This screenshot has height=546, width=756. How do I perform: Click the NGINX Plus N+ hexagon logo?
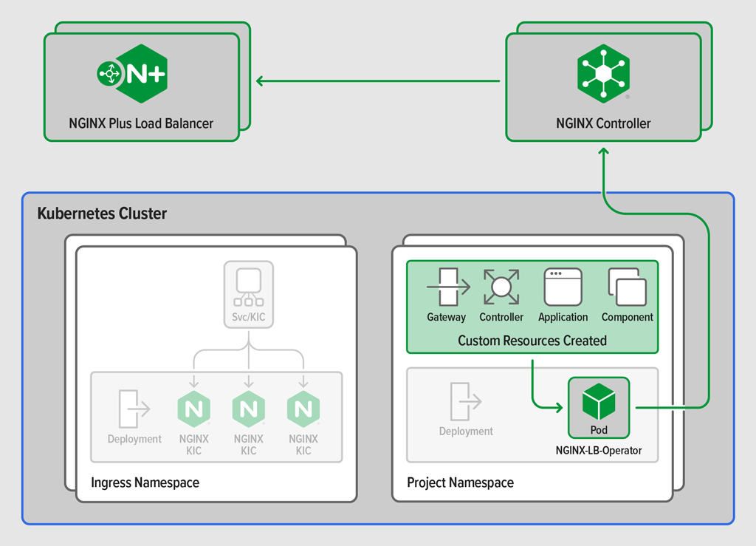coord(132,74)
